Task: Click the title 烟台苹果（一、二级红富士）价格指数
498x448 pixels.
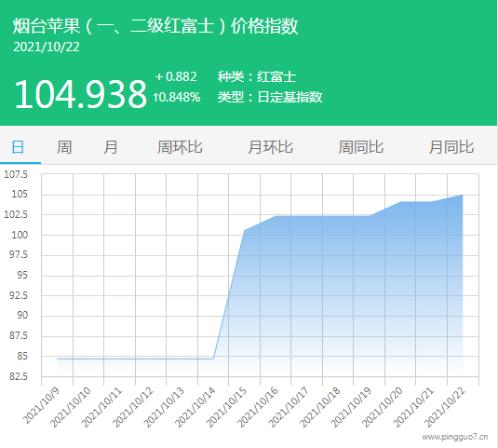Action: click(155, 26)
